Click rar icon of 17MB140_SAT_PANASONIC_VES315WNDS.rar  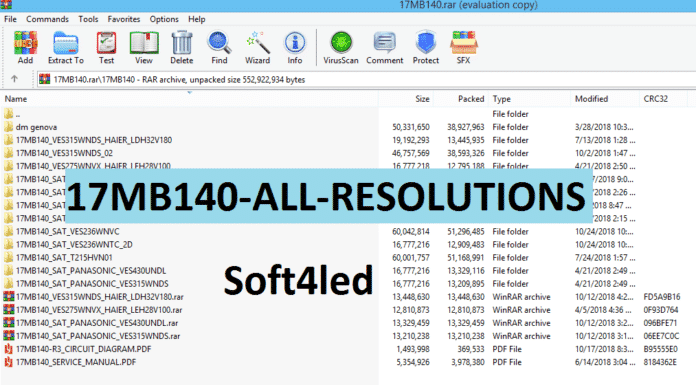point(8,336)
